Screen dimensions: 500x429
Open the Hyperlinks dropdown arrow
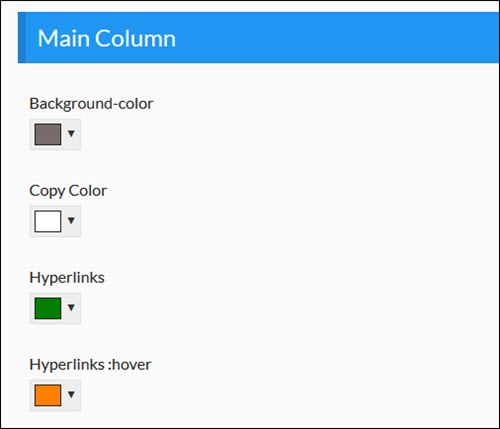[71, 308]
